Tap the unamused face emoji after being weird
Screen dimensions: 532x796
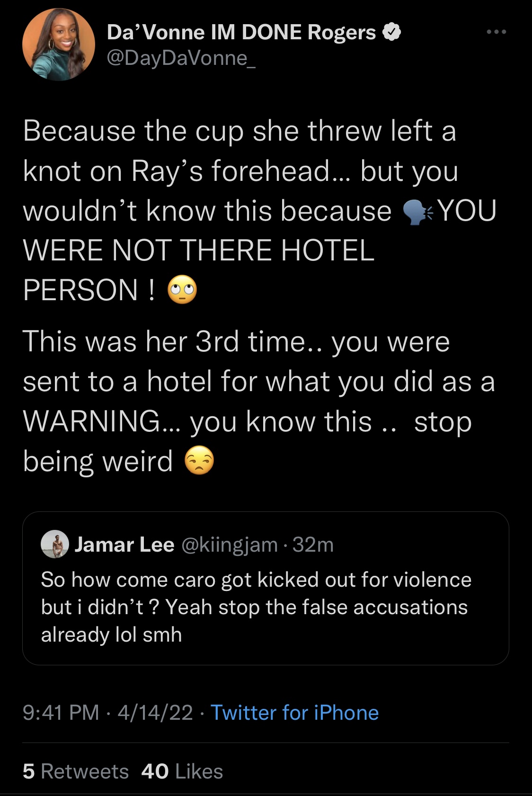coord(199,461)
